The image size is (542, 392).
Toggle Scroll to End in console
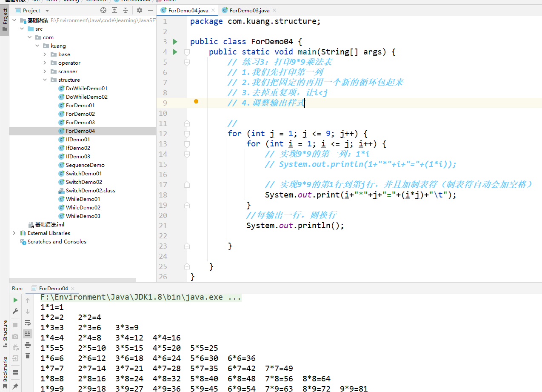coord(28,333)
